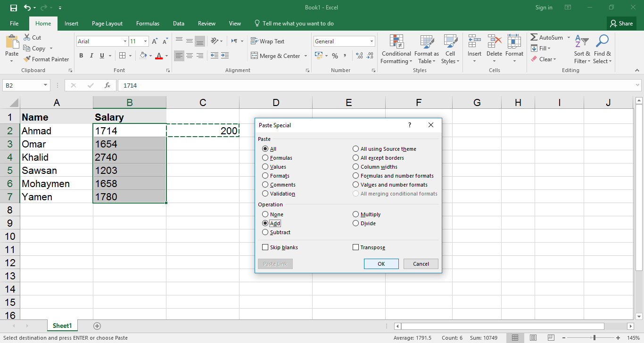Image resolution: width=644 pixels, height=343 pixels.
Task: Select the Values paste option
Action: coord(265,167)
